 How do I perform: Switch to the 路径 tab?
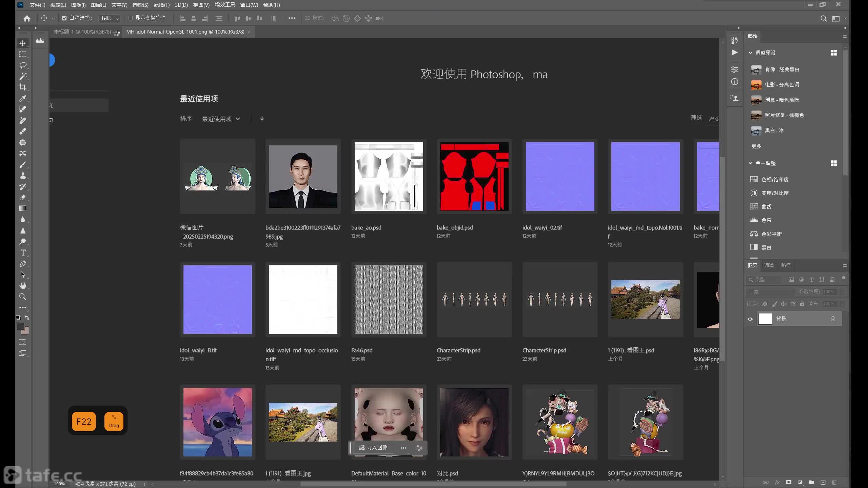786,265
